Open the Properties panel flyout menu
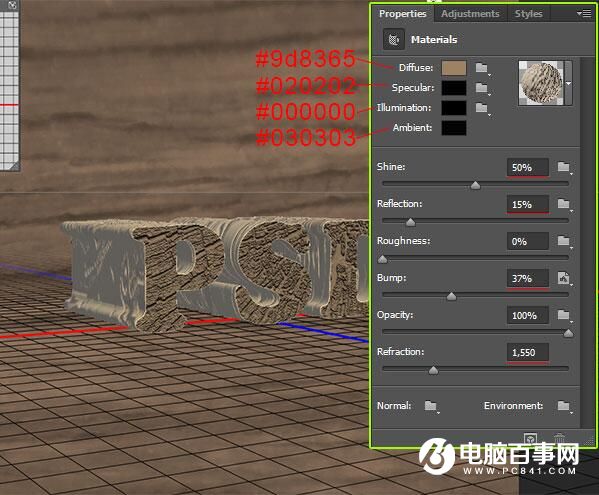The height and width of the screenshot is (495, 599). coord(584,14)
